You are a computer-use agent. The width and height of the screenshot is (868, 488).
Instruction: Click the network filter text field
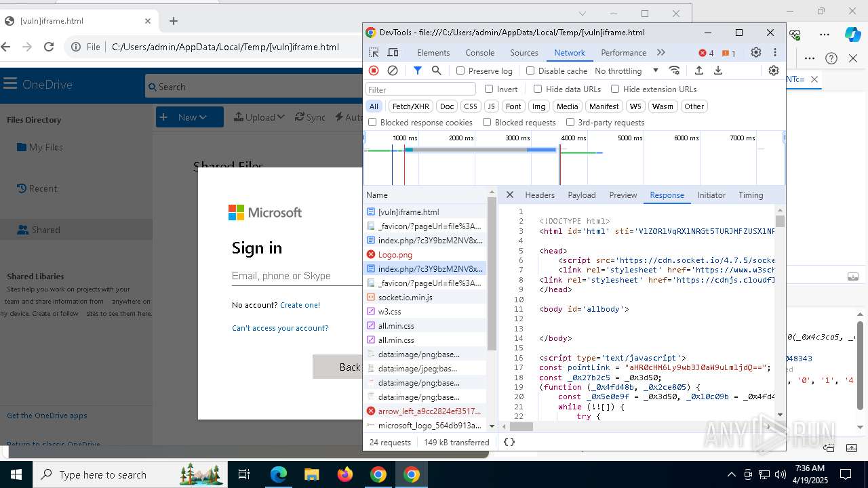(420, 89)
